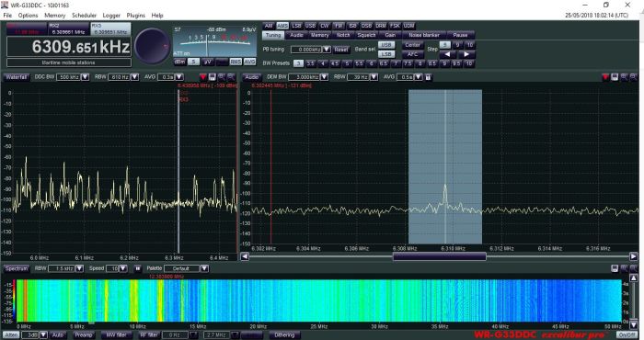Step frequency up with the right arrow button
Screen dimensions: 644x340
tap(466, 54)
